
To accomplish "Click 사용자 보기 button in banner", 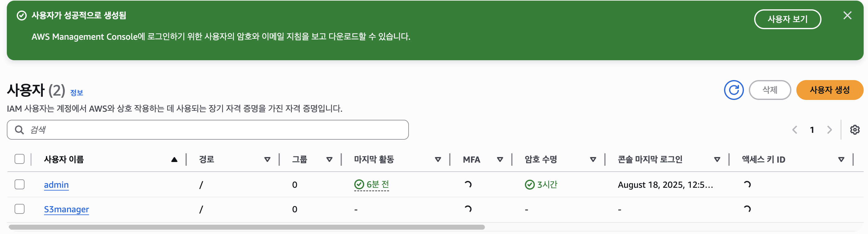I will tap(787, 19).
